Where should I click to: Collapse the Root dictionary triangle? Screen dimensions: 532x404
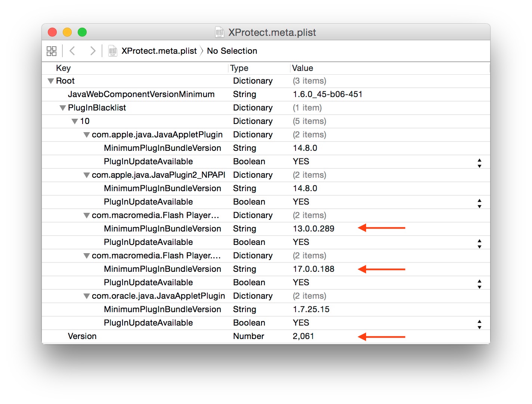51,81
